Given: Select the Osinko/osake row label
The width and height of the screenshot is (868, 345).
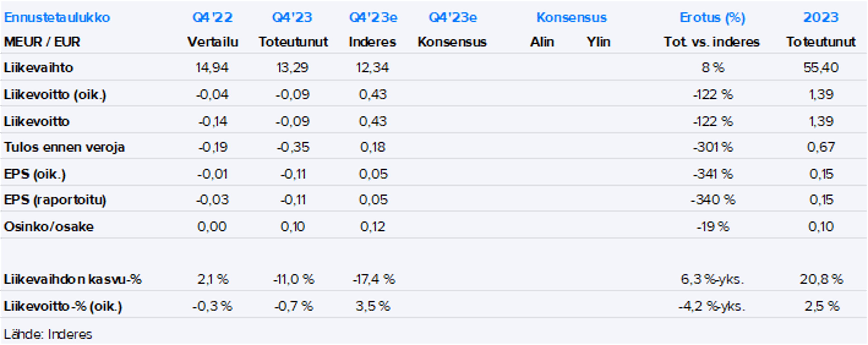Looking at the screenshot, I should click(x=49, y=227).
